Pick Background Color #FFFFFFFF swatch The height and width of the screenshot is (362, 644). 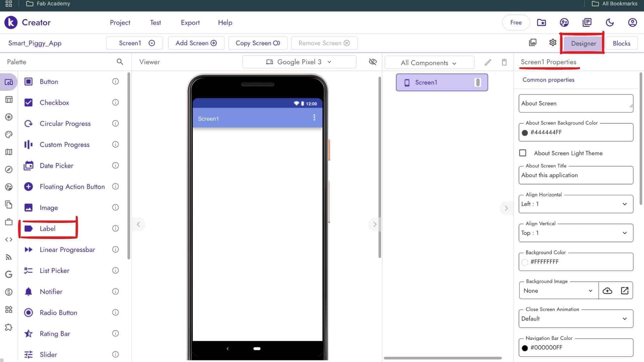point(525,262)
